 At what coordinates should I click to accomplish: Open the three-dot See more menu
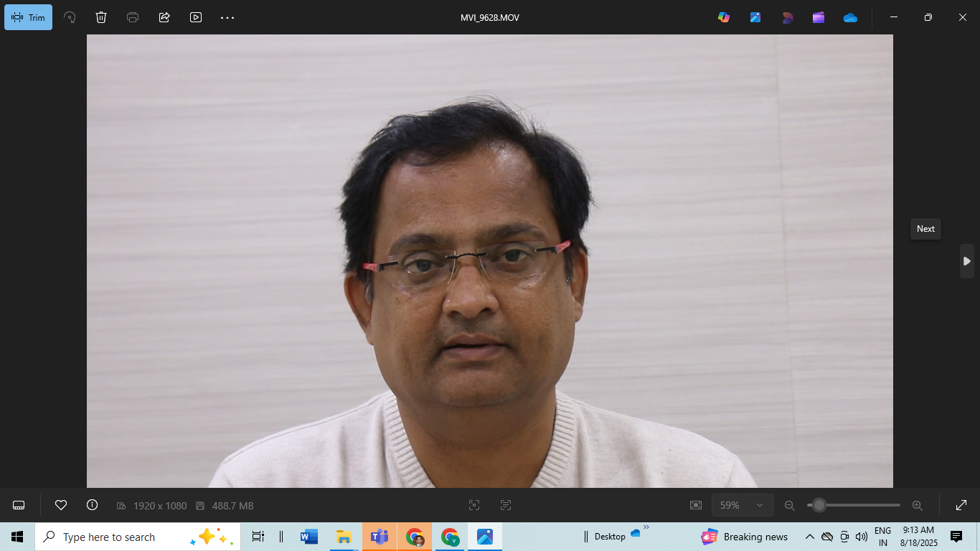click(x=227, y=17)
